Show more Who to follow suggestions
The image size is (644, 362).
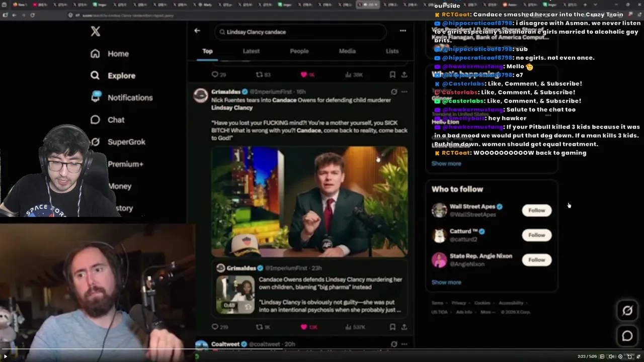tap(446, 282)
